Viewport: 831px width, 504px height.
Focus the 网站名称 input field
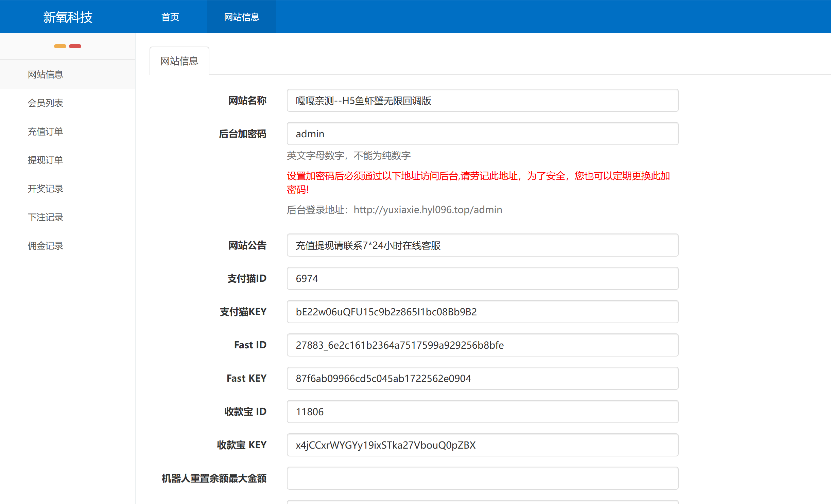point(482,101)
